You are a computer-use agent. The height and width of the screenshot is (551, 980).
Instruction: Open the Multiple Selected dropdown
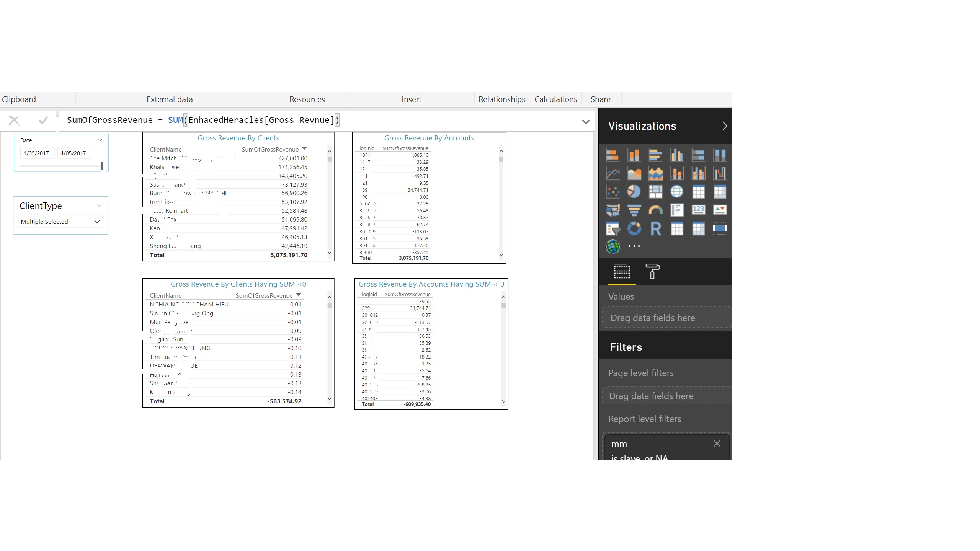click(x=60, y=222)
